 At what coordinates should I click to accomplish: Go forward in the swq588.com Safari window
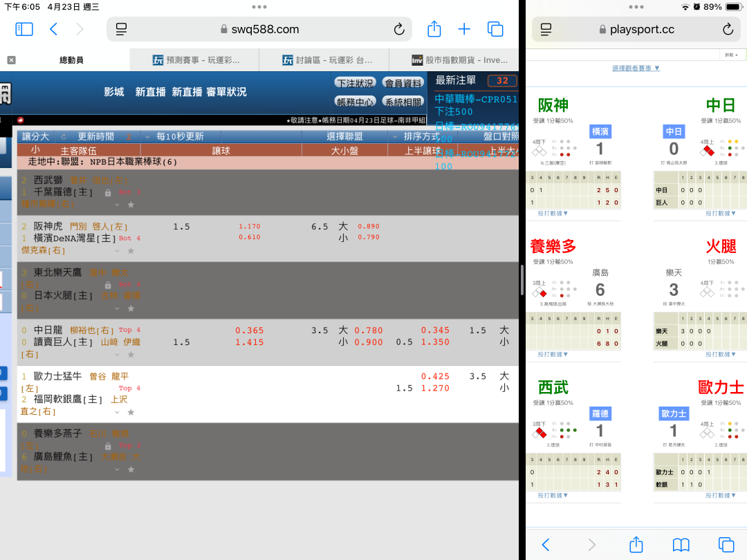[x=80, y=30]
